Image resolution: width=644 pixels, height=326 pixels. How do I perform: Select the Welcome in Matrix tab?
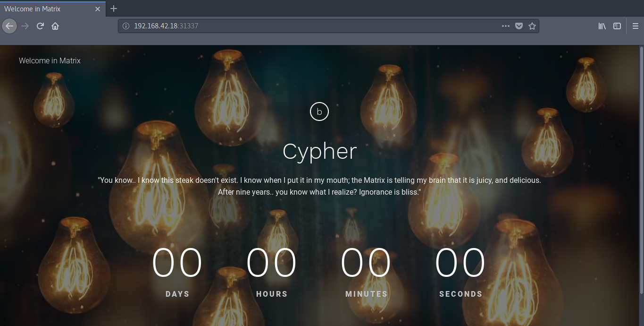pyautogui.click(x=53, y=9)
